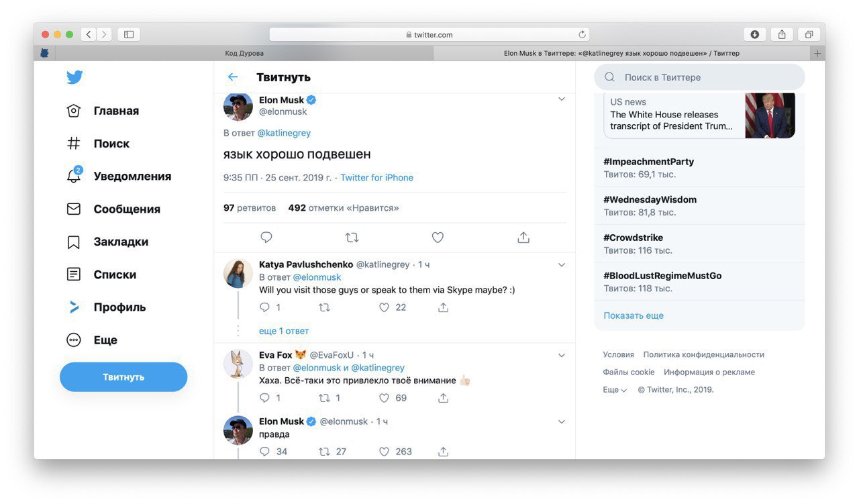Open Eva Fox's profile avatar

238,364
